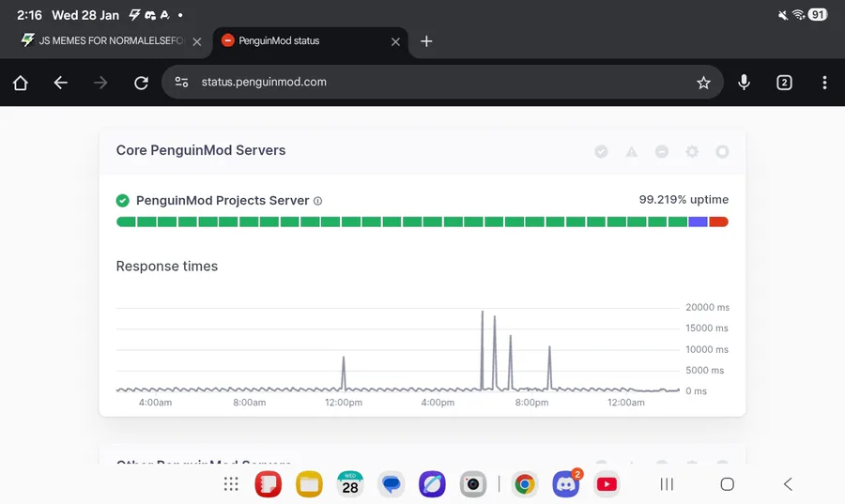
Task: Open the Camera app
Action: [x=473, y=484]
